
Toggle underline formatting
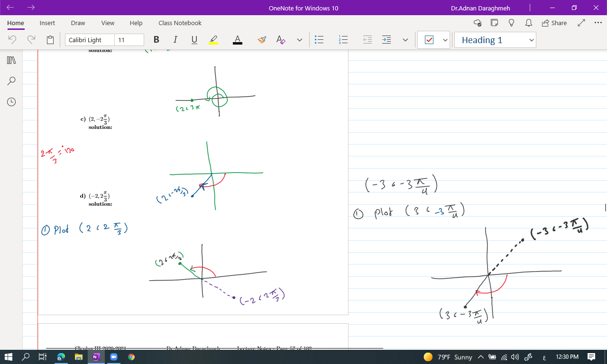click(194, 40)
